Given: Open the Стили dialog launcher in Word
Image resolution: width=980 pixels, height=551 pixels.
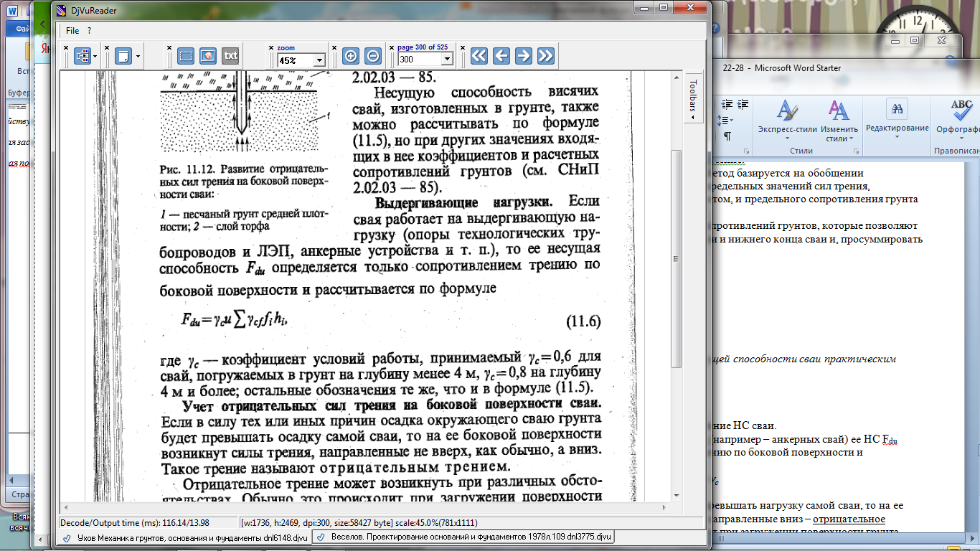Looking at the screenshot, I should pyautogui.click(x=857, y=151).
